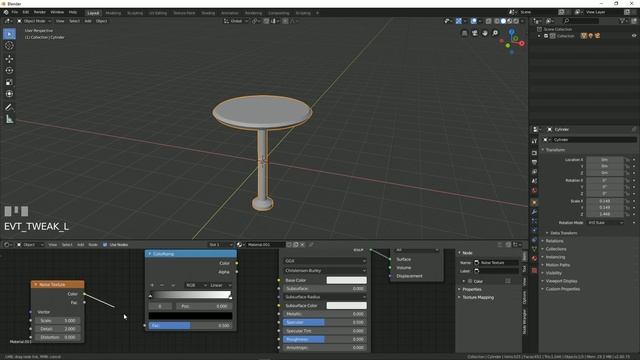640x360 pixels.
Task: Click the camera view icon in the viewport
Action: point(475,33)
